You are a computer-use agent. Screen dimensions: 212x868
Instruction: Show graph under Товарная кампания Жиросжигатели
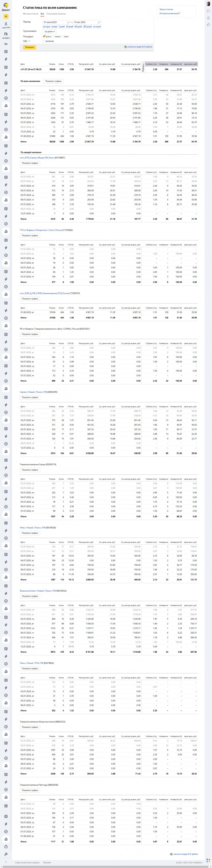pos(30,727)
